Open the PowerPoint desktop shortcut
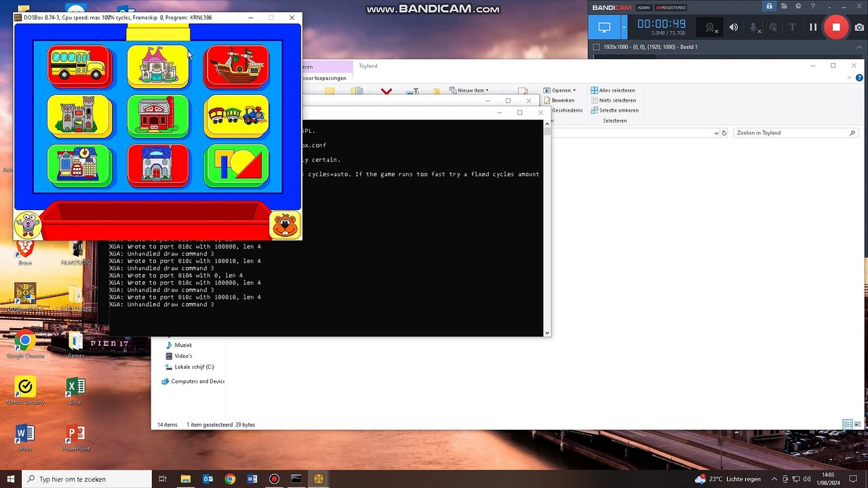 coord(75,437)
